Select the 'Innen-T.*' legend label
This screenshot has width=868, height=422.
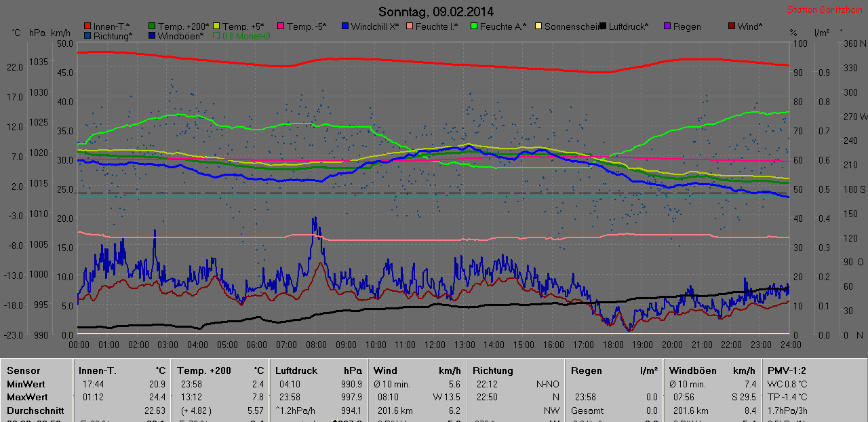pos(111,26)
